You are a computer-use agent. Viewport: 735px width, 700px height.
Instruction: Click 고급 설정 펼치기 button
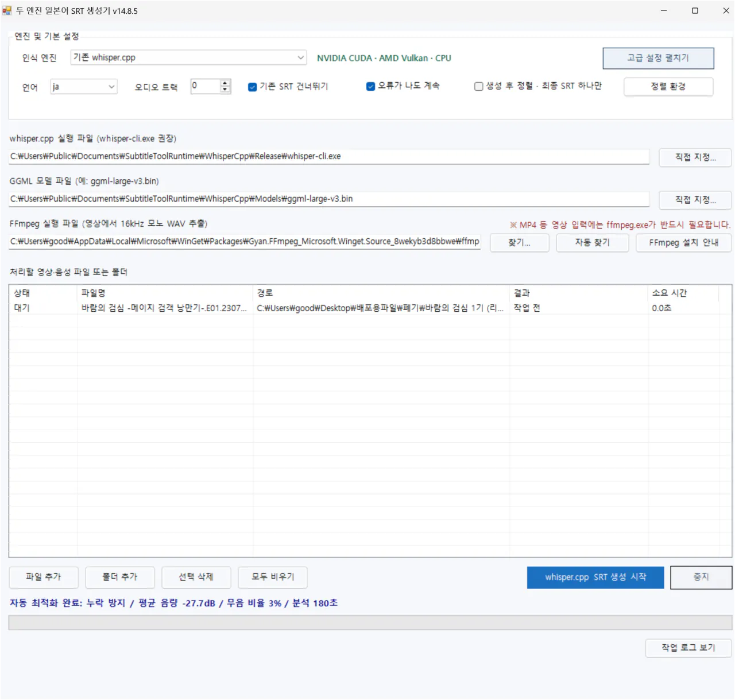pos(658,58)
